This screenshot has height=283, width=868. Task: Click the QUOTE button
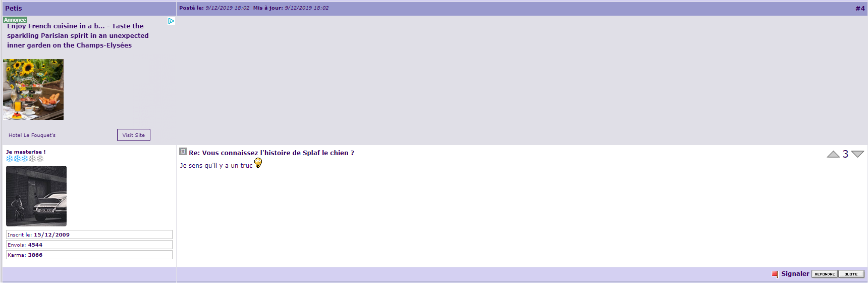click(851, 274)
